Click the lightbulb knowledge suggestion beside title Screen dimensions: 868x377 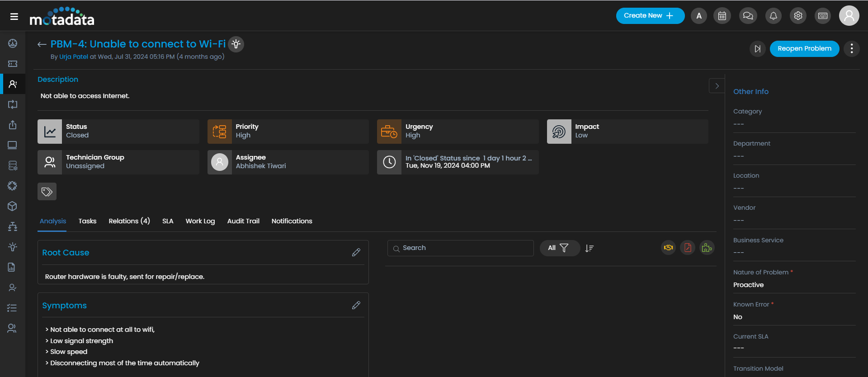point(236,44)
